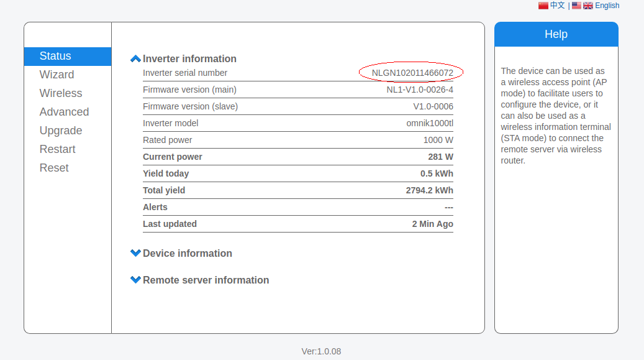Click the blue Help panel header
The width and height of the screenshot is (644, 360).
pyautogui.click(x=556, y=34)
